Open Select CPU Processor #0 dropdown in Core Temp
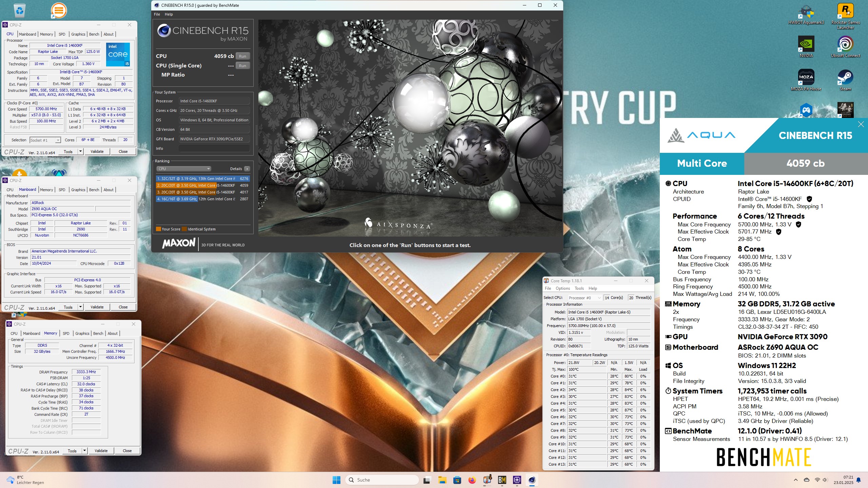Image resolution: width=868 pixels, height=488 pixels. pyautogui.click(x=585, y=298)
